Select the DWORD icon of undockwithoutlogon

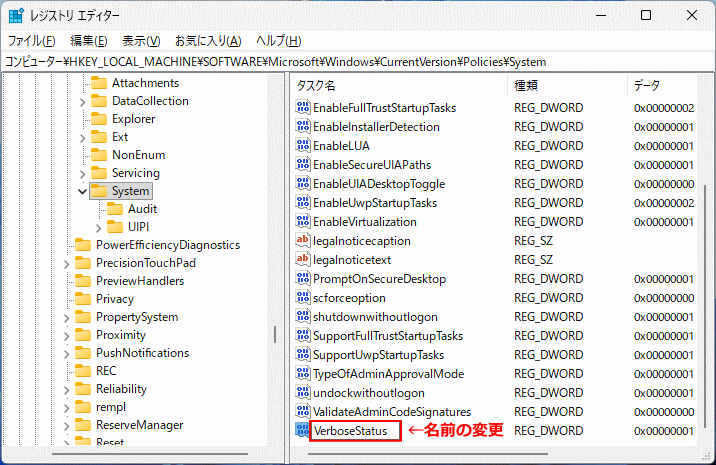pyautogui.click(x=302, y=392)
